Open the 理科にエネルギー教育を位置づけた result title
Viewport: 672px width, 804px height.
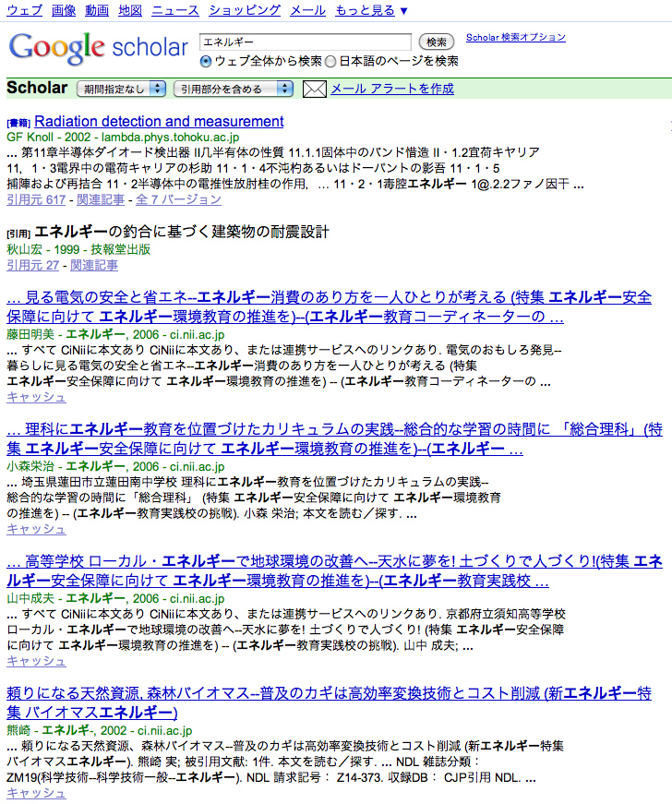pyautogui.click(x=335, y=438)
